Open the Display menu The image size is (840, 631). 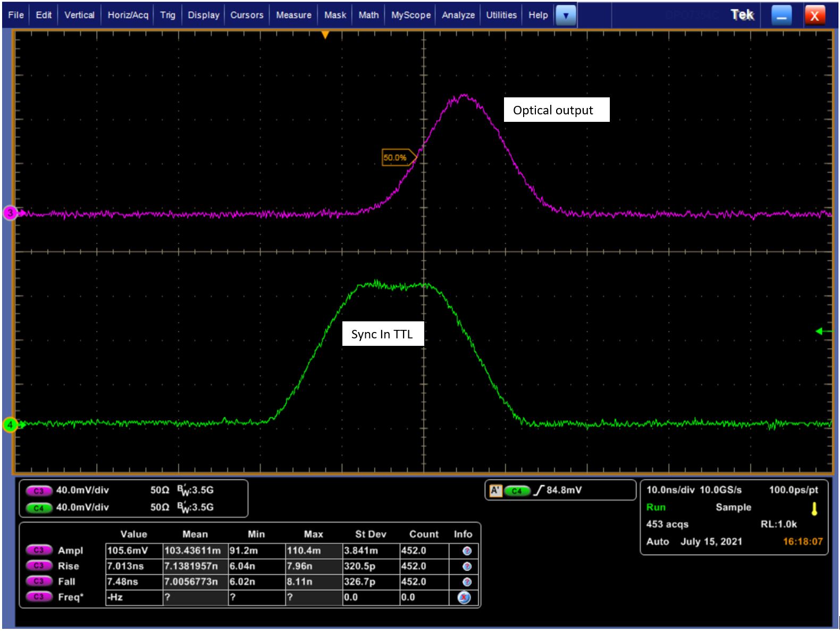204,15
